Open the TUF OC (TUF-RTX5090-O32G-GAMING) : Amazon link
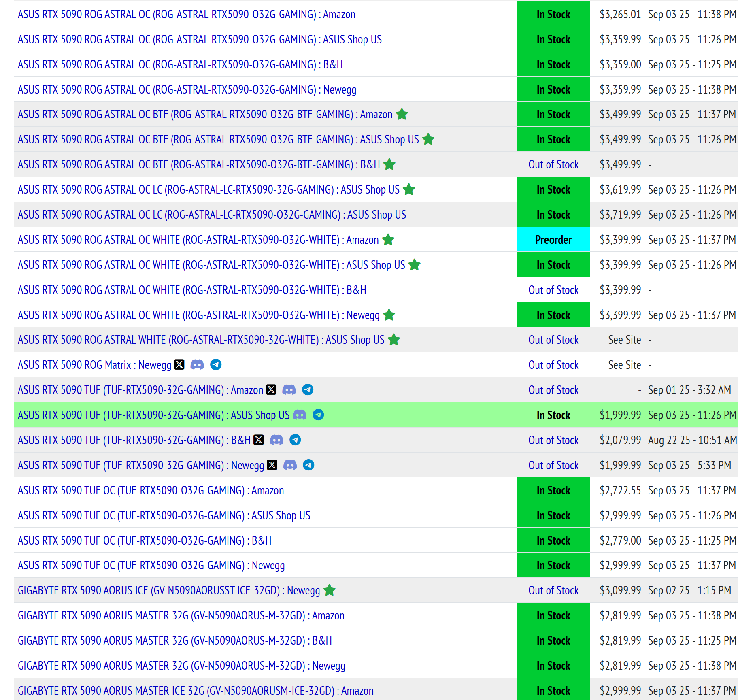The height and width of the screenshot is (700, 738). click(x=151, y=490)
